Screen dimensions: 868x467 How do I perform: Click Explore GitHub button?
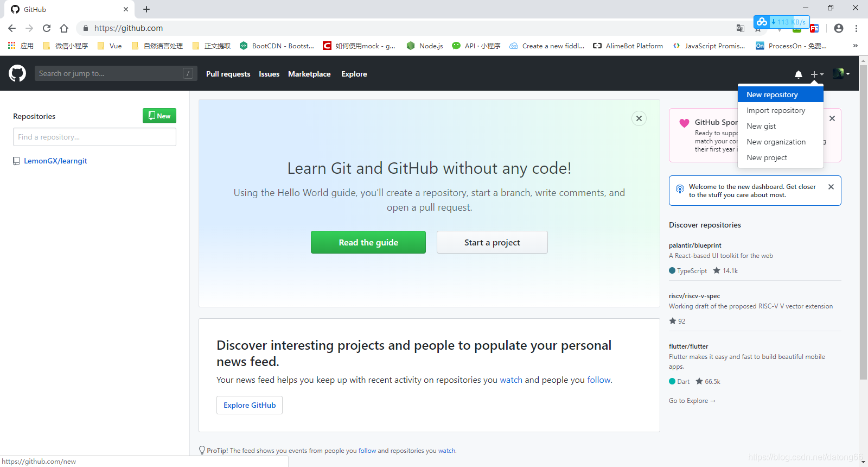pyautogui.click(x=250, y=405)
